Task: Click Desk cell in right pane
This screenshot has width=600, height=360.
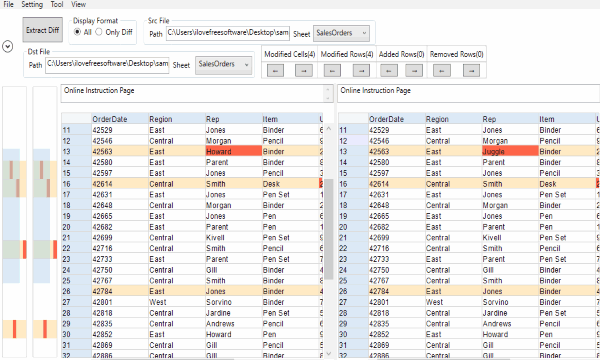Action: point(567,184)
